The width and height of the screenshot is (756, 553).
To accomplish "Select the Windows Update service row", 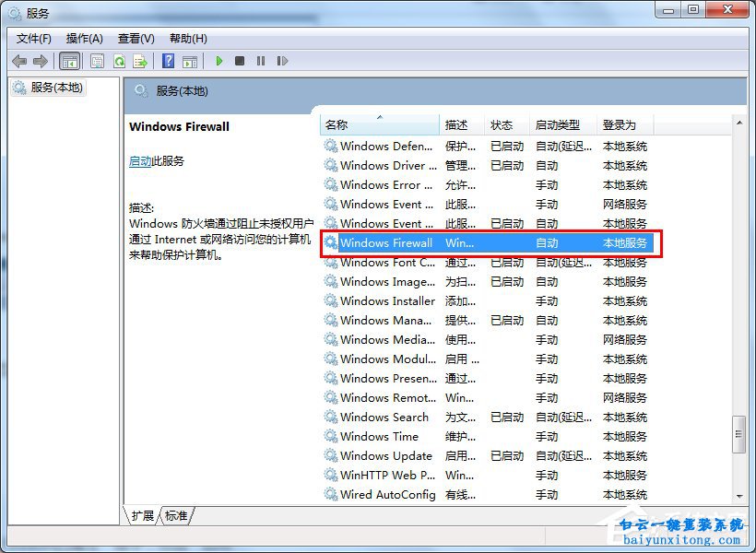I will (387, 455).
